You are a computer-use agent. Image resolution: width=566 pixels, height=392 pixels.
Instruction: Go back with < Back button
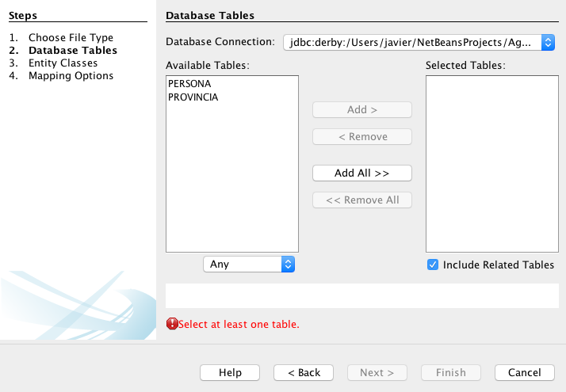pos(304,373)
